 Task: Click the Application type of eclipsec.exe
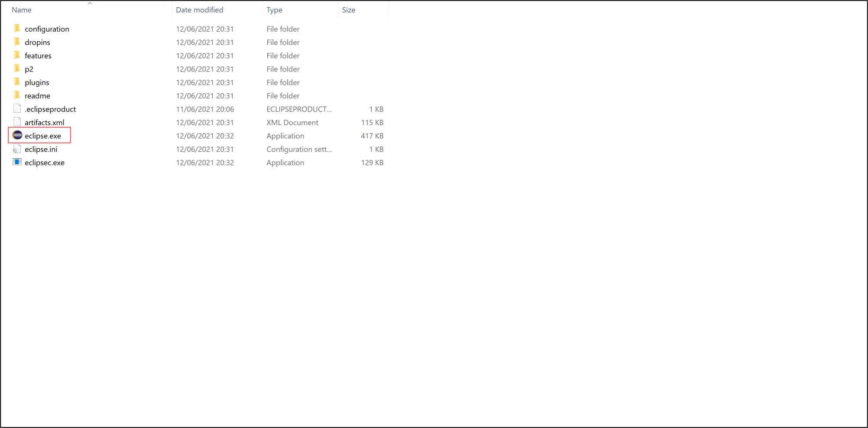[x=285, y=163]
